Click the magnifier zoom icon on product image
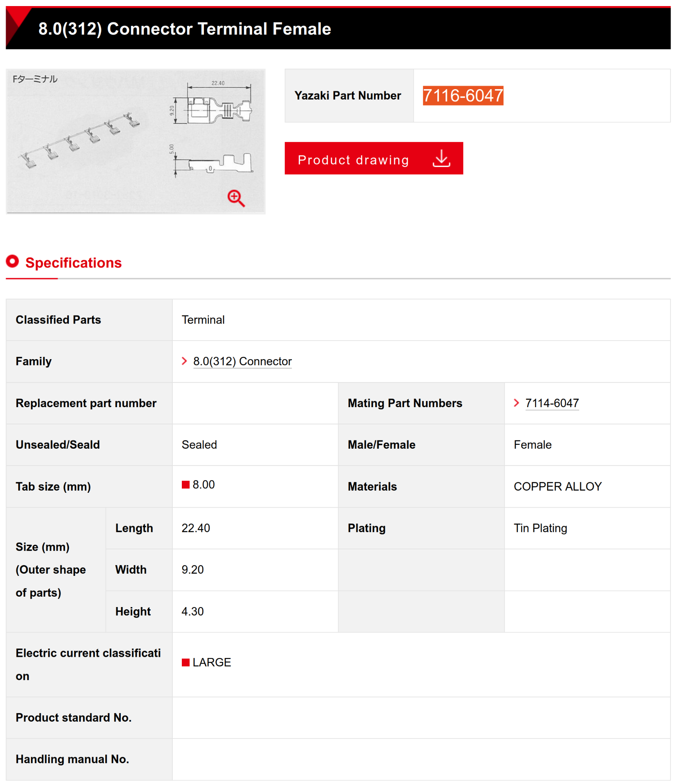 [x=236, y=198]
